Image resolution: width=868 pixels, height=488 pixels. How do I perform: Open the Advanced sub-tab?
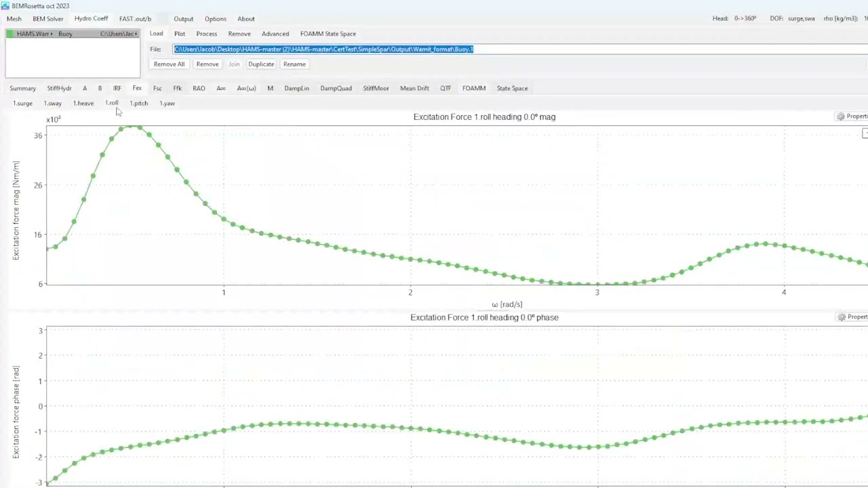point(275,34)
